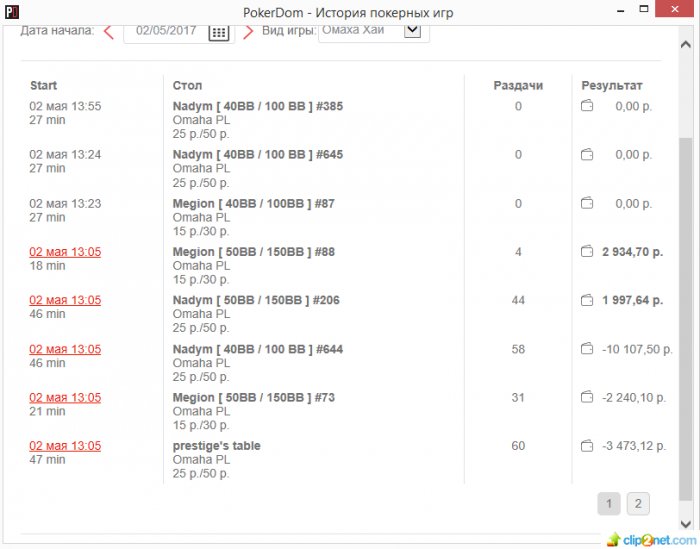
Task: Go to page 2 of history
Action: coord(638,504)
